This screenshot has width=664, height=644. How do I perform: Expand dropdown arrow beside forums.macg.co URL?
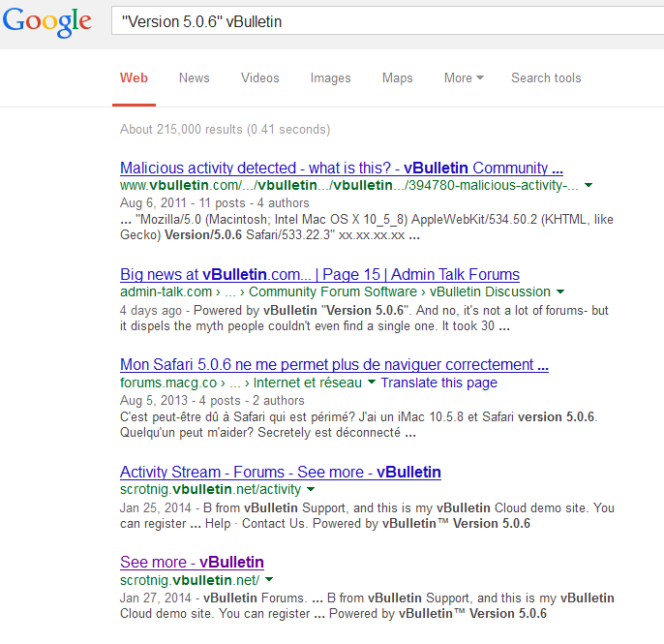pos(372,383)
